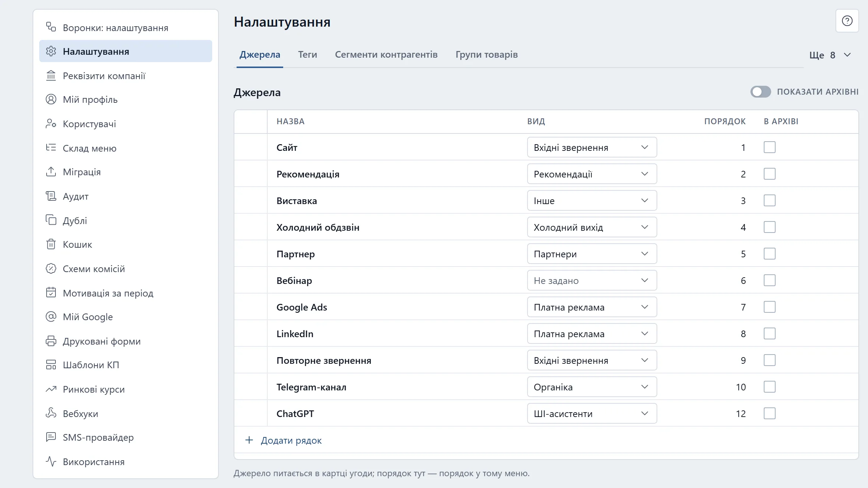The width and height of the screenshot is (868, 488).
Task: Click the template icon for Шаблони КП
Action: (x=51, y=365)
